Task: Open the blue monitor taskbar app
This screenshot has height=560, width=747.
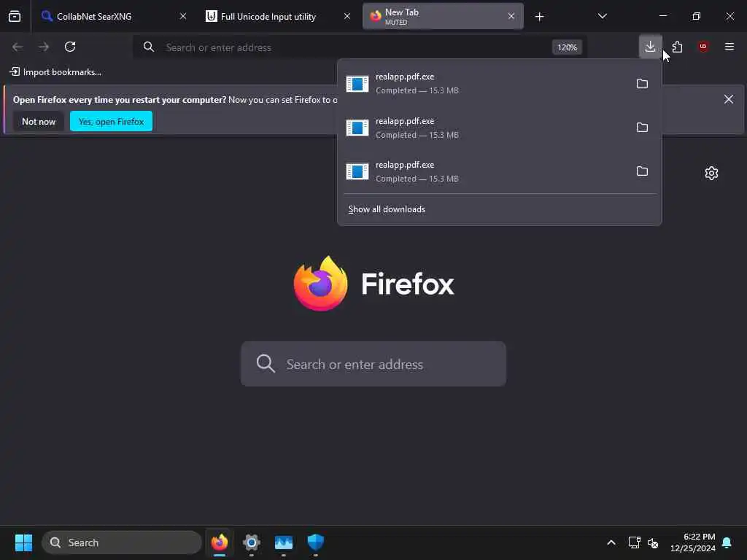Action: point(284,542)
